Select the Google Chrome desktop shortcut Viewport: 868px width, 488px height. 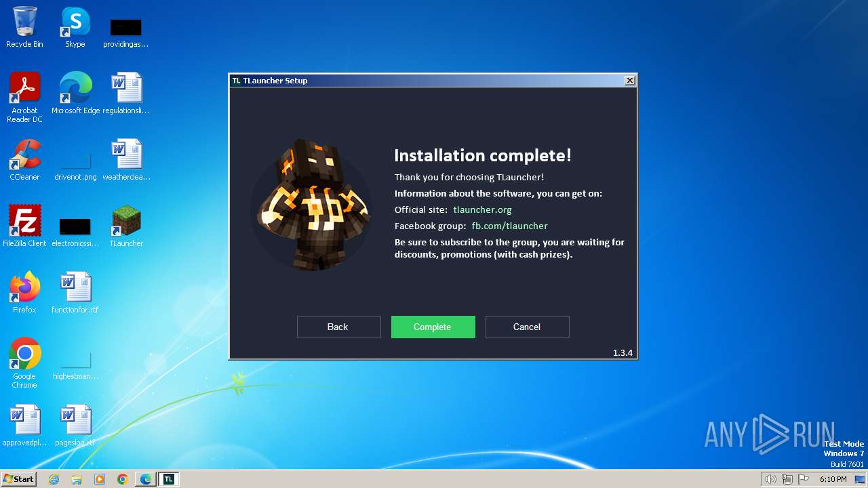(24, 363)
